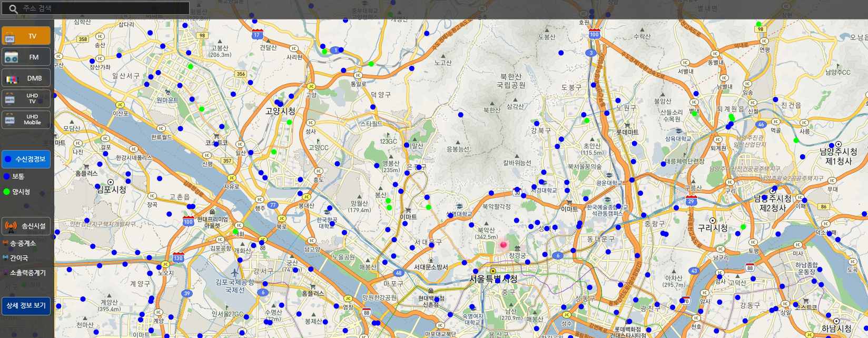
Task: Click the 358 road number badge
Action: tap(83, 39)
